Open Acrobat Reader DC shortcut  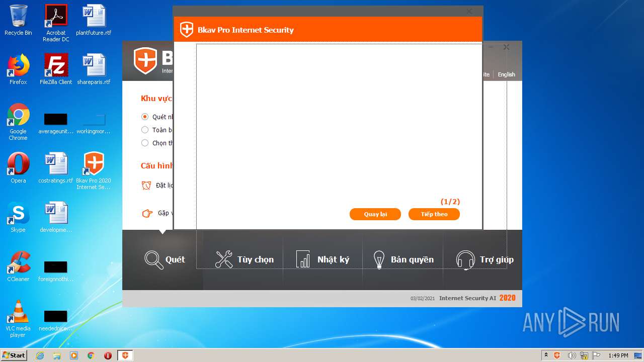click(56, 23)
